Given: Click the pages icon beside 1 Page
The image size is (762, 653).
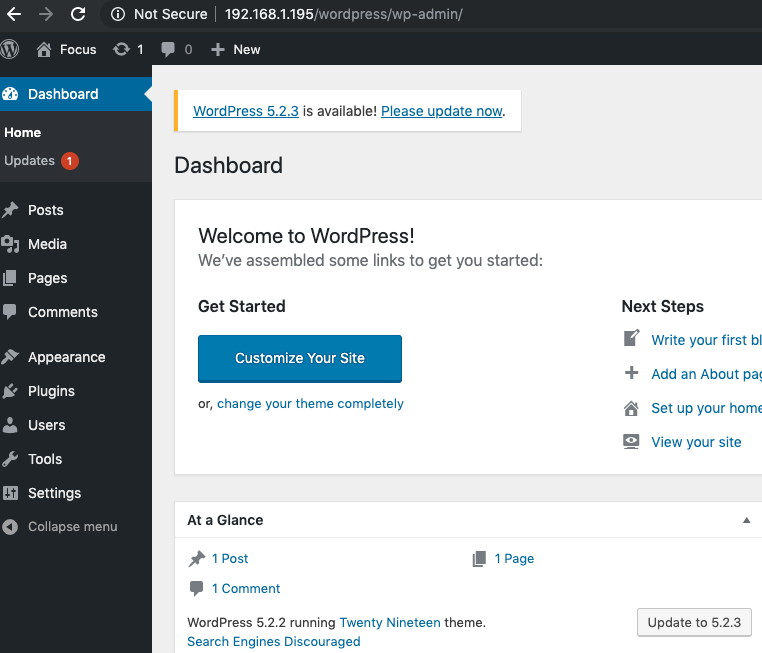Looking at the screenshot, I should pos(479,559).
